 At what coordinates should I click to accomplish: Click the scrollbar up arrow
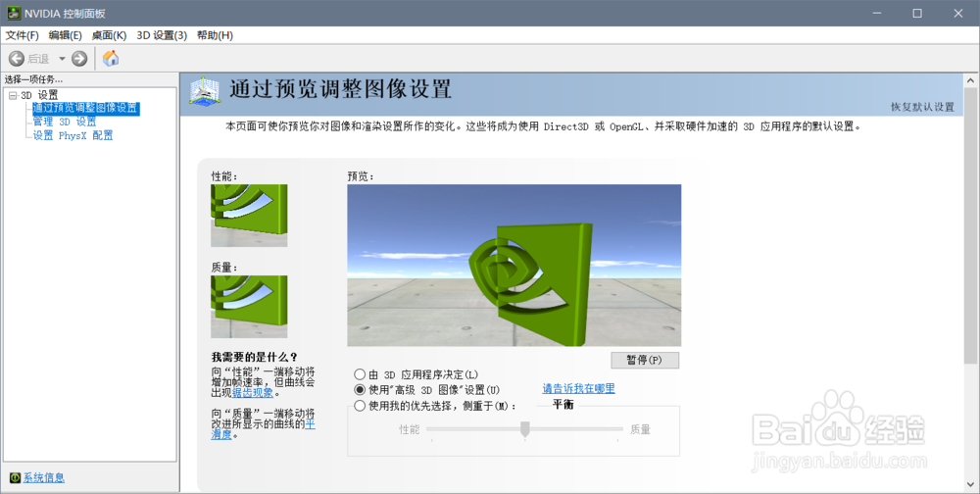[970, 80]
